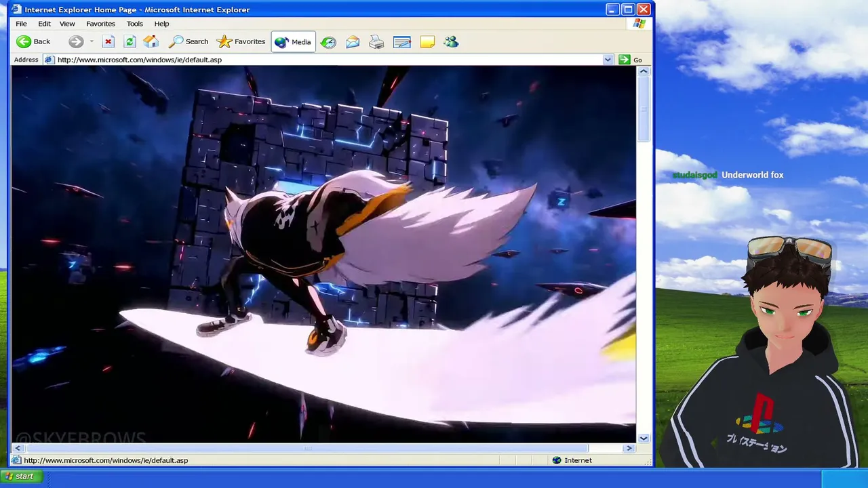
Task: Go back with the Back button
Action: 34,42
